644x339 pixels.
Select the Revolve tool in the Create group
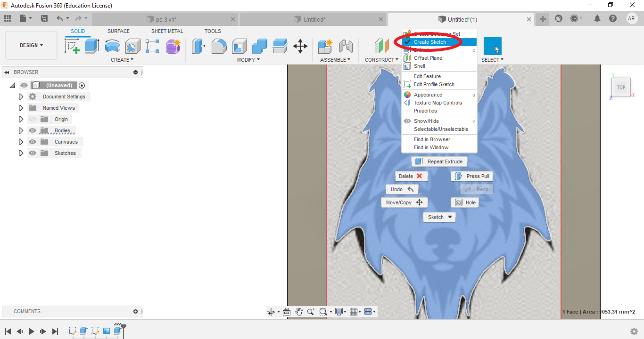[112, 46]
